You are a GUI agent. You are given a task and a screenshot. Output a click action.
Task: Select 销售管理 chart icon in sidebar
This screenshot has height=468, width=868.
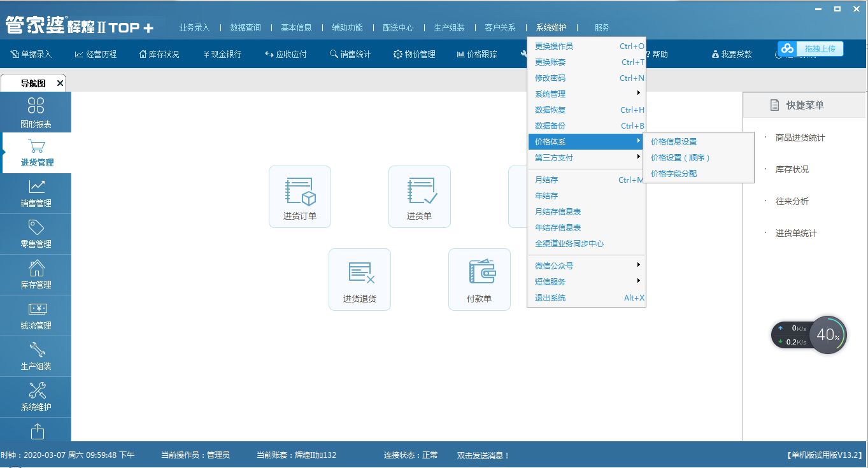36,194
